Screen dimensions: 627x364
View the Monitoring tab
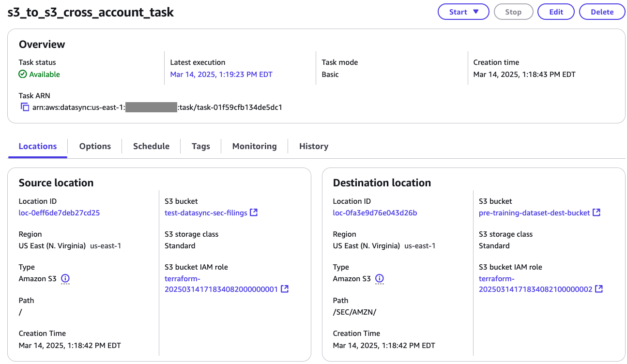click(254, 146)
